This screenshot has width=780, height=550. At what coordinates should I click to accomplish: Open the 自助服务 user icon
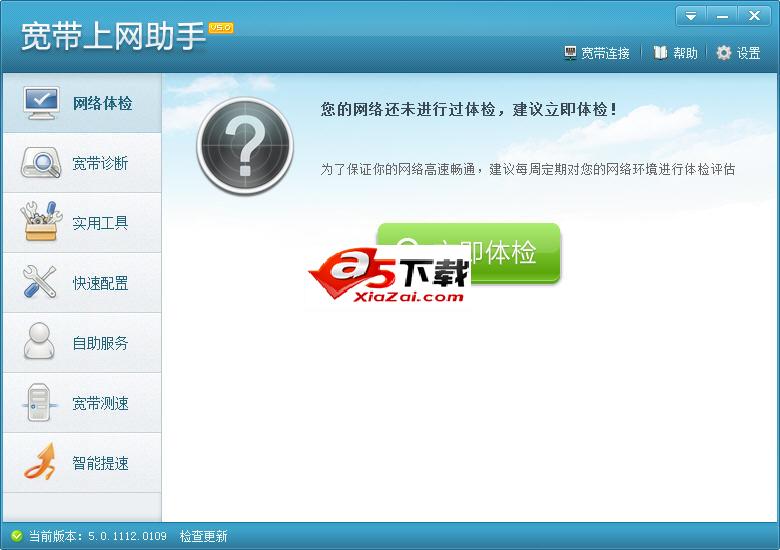(x=39, y=341)
